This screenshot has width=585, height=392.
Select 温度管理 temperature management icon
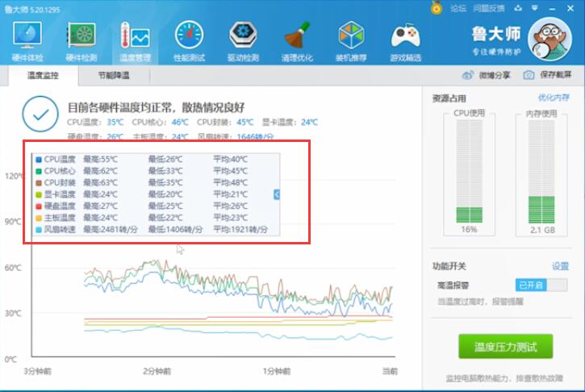(135, 40)
